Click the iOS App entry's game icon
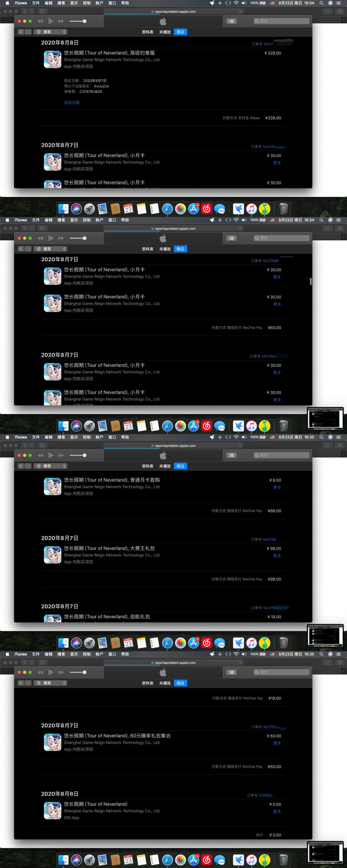The image size is (347, 868). 53,810
